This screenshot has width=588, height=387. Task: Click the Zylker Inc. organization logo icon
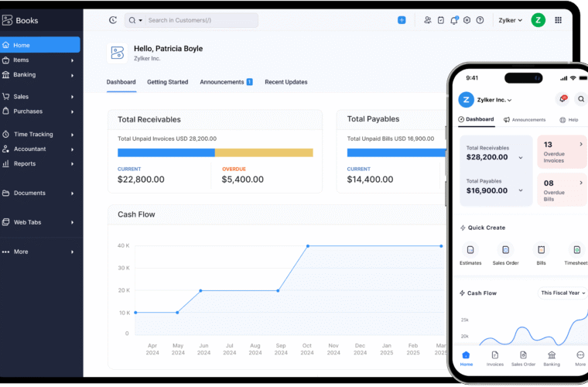tap(118, 53)
